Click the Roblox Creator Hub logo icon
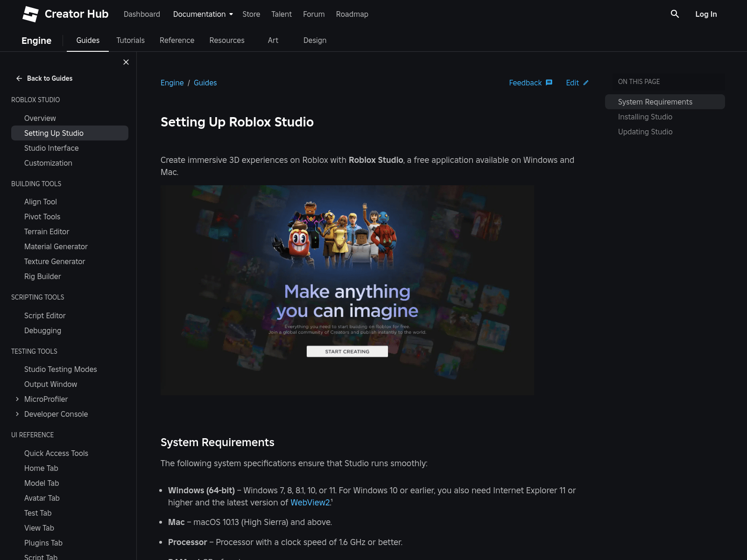The image size is (747, 560). [30, 14]
